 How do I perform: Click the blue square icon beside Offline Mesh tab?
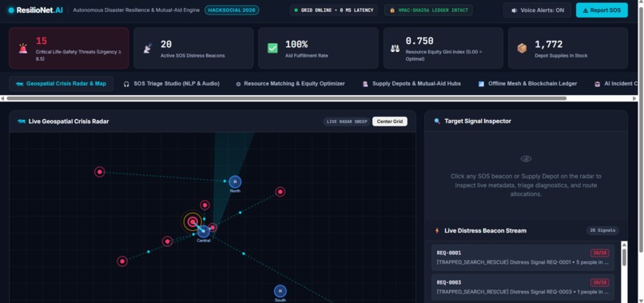481,84
